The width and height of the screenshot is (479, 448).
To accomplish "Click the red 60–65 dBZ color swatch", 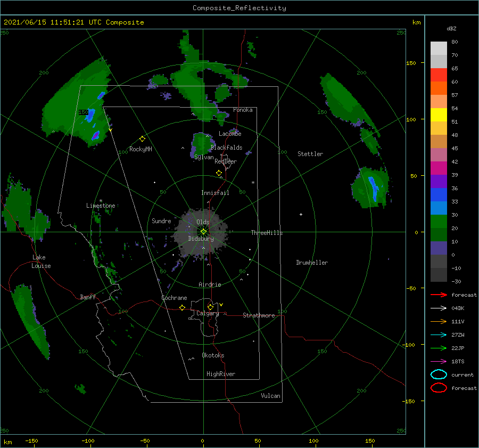I will click(x=439, y=75).
